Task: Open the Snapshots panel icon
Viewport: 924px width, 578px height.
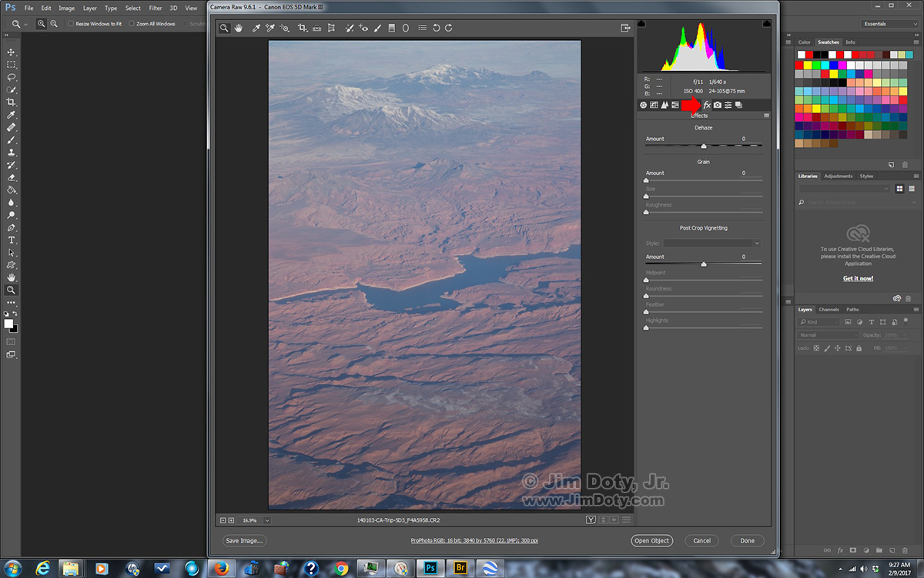Action: 738,105
